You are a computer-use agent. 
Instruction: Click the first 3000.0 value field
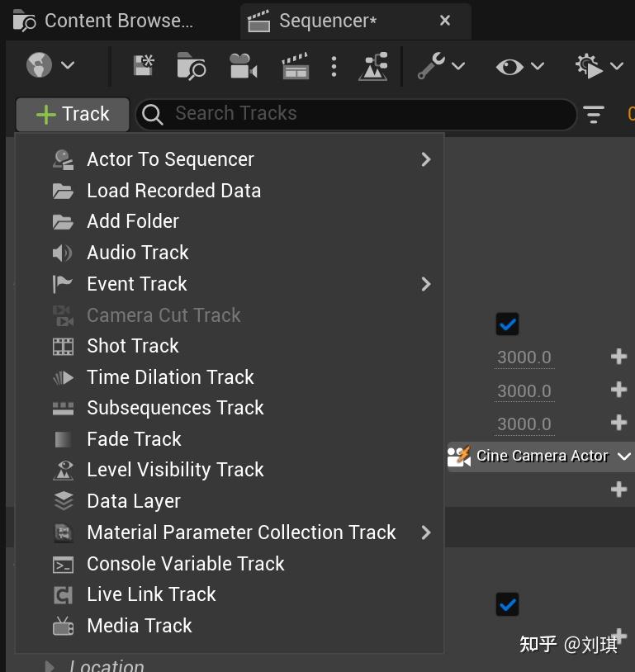pos(524,357)
